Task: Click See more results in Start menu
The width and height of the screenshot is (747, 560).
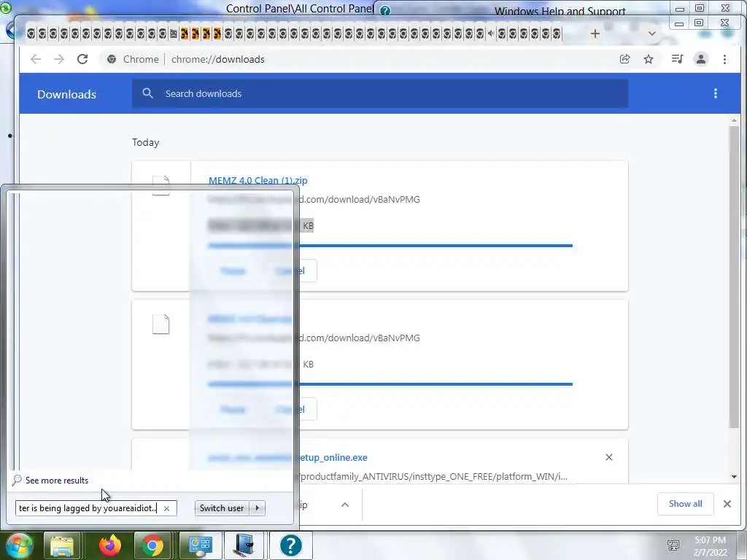Action: pyautogui.click(x=57, y=481)
